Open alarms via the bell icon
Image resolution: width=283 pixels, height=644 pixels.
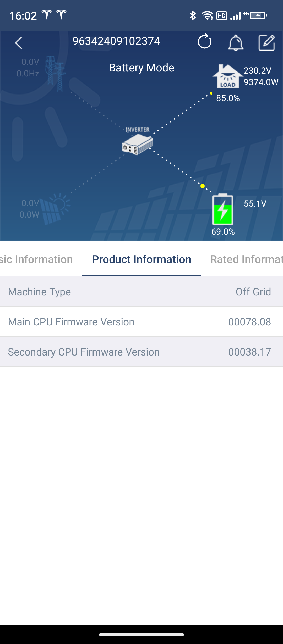[x=236, y=43]
